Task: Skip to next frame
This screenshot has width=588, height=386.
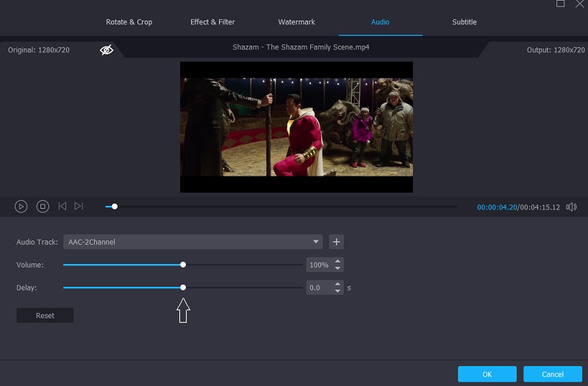Action: (79, 207)
